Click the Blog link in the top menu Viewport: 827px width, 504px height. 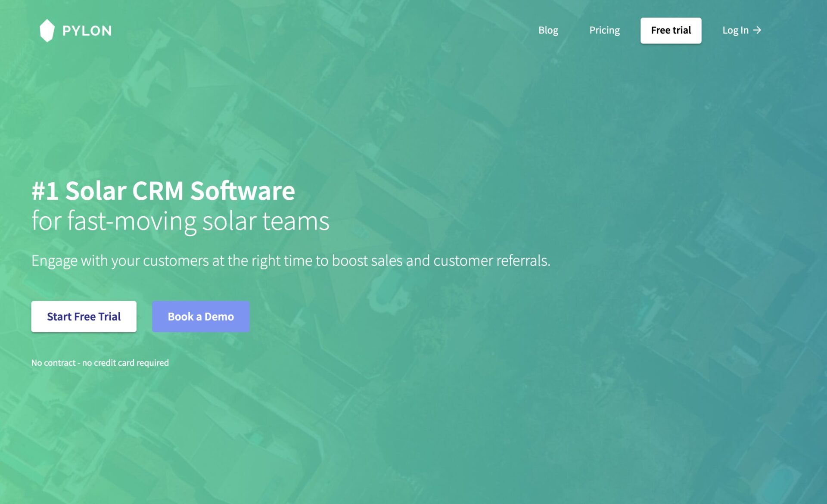548,30
